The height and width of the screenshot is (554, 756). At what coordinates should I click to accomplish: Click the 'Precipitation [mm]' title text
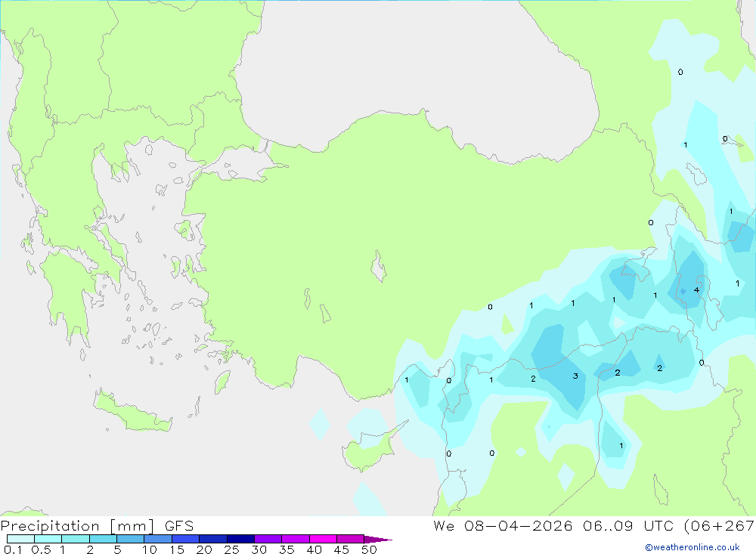78,526
